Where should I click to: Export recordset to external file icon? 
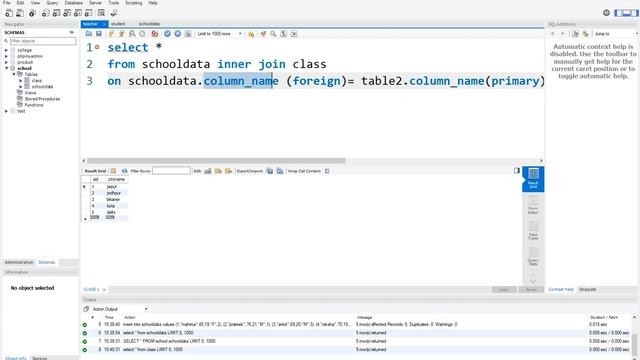point(269,171)
